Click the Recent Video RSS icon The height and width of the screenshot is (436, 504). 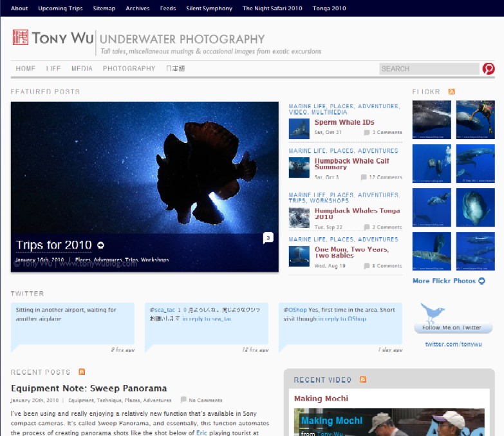(x=363, y=380)
